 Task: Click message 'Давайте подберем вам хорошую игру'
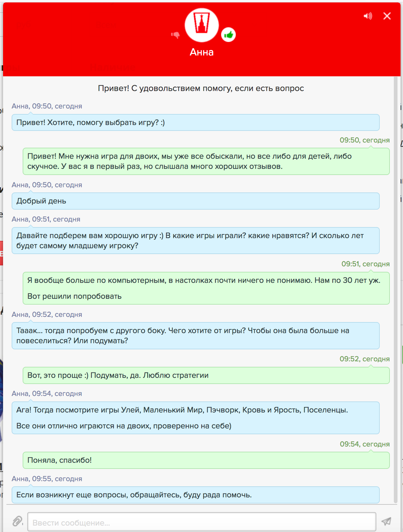point(196,241)
